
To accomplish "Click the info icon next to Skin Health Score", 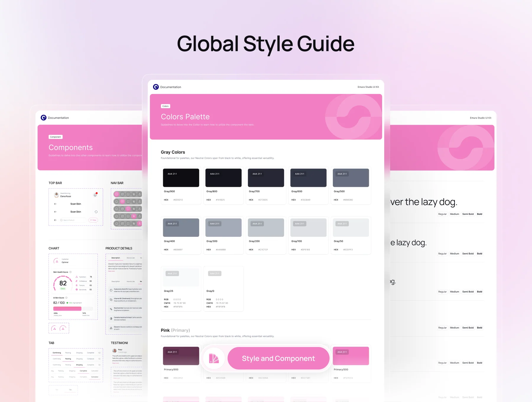I will pyautogui.click(x=70, y=272).
